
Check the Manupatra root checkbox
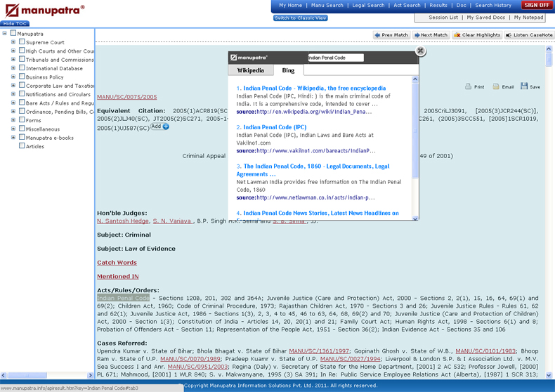13,33
